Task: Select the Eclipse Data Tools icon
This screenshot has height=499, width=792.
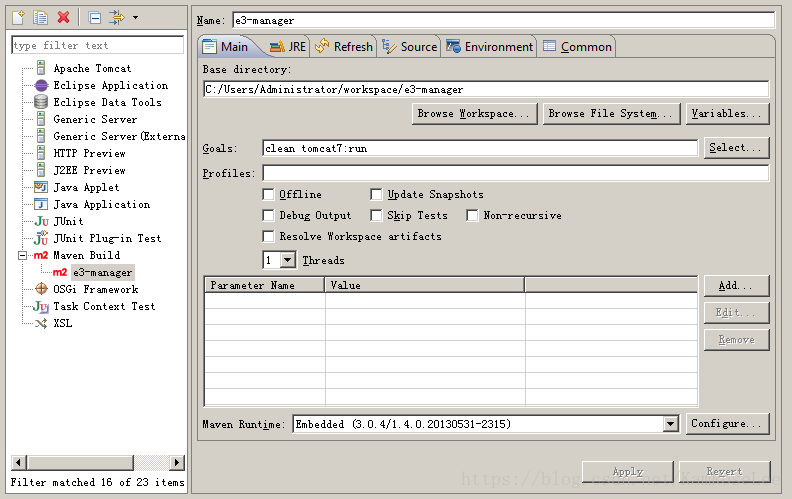Action: coord(41,102)
